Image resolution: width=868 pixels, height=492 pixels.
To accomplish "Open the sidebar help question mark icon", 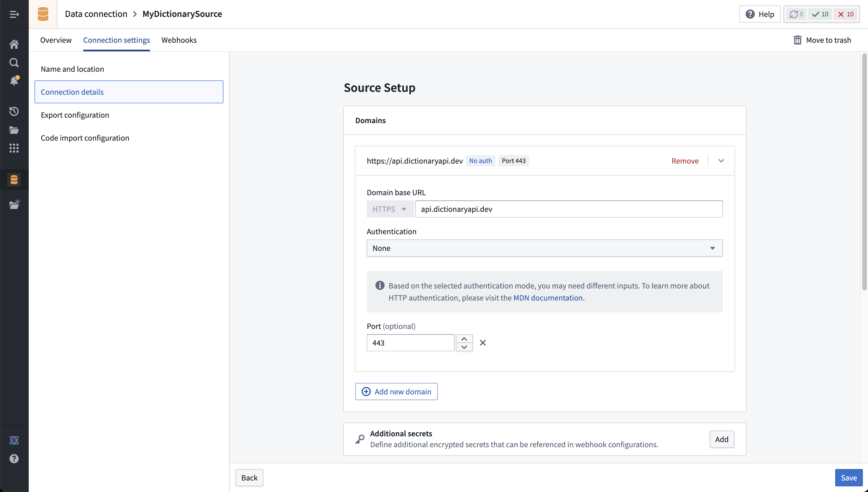I will click(x=14, y=458).
